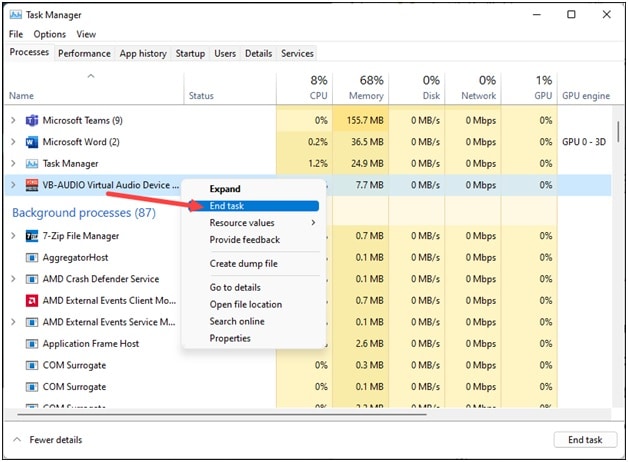Expand the Microsoft Word process group
628x462 pixels.
13,142
